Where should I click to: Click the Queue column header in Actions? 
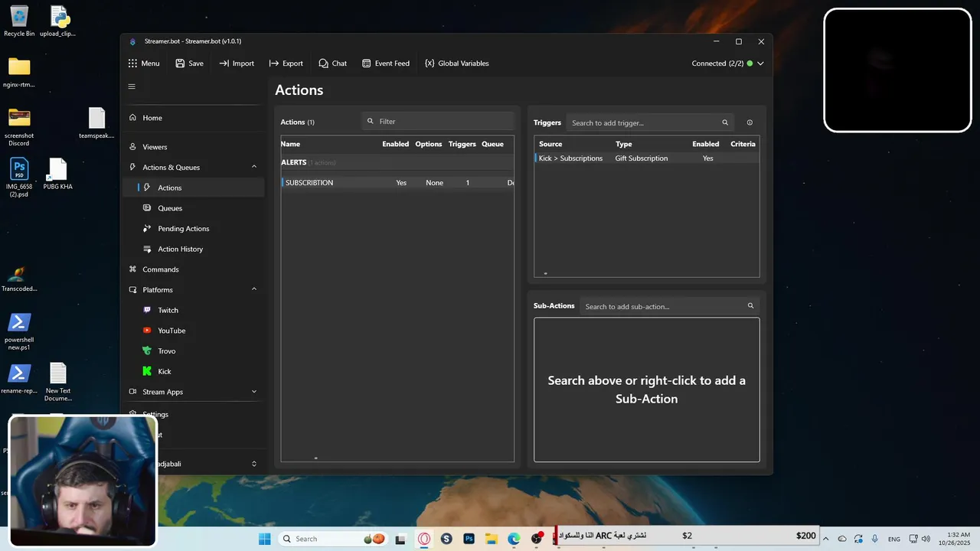click(492, 144)
